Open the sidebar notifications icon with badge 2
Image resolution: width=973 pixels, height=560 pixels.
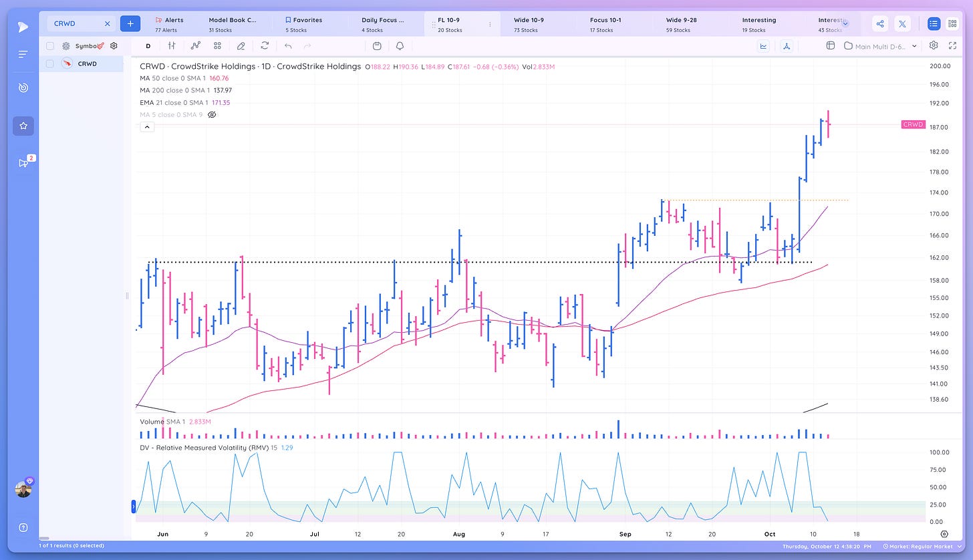(x=24, y=162)
